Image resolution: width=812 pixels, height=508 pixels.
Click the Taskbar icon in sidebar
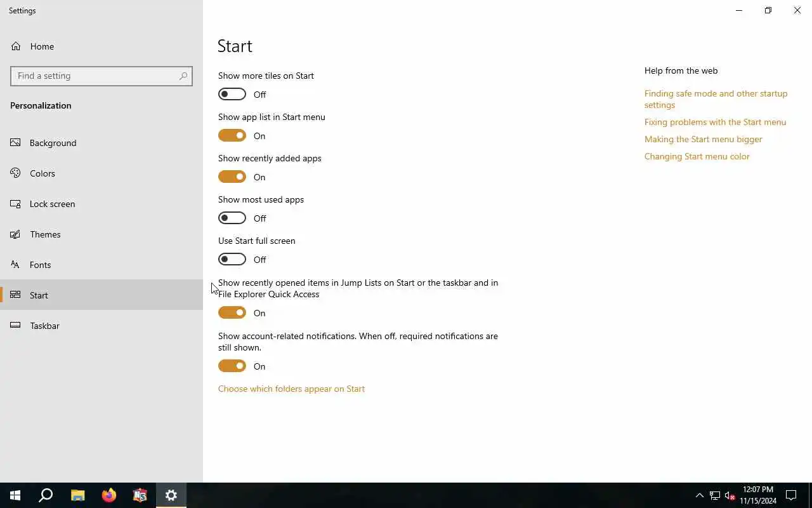click(x=16, y=326)
